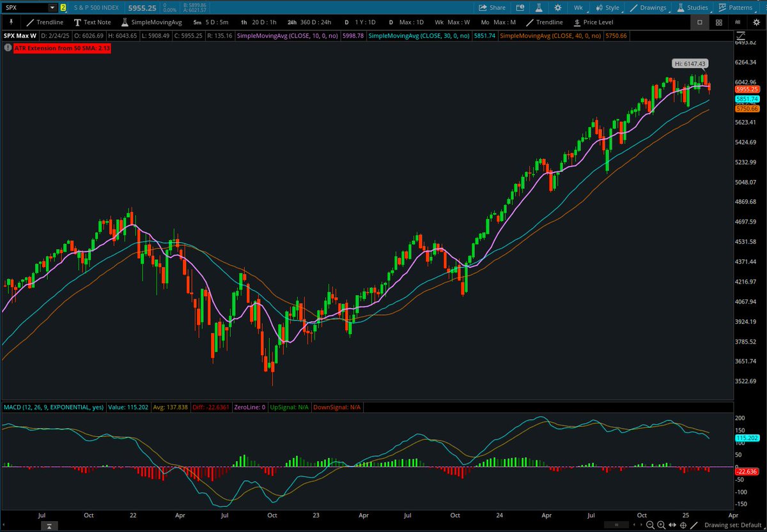Open the Style menu

tap(607, 8)
